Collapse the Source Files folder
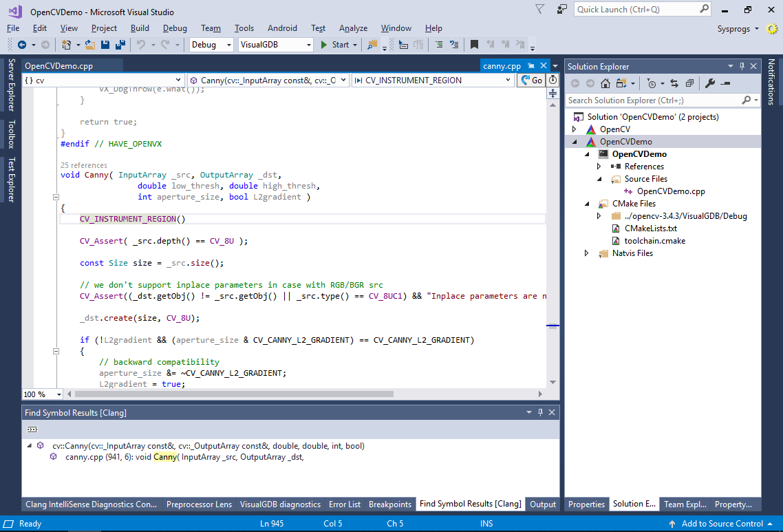This screenshot has width=783, height=532. pyautogui.click(x=599, y=179)
